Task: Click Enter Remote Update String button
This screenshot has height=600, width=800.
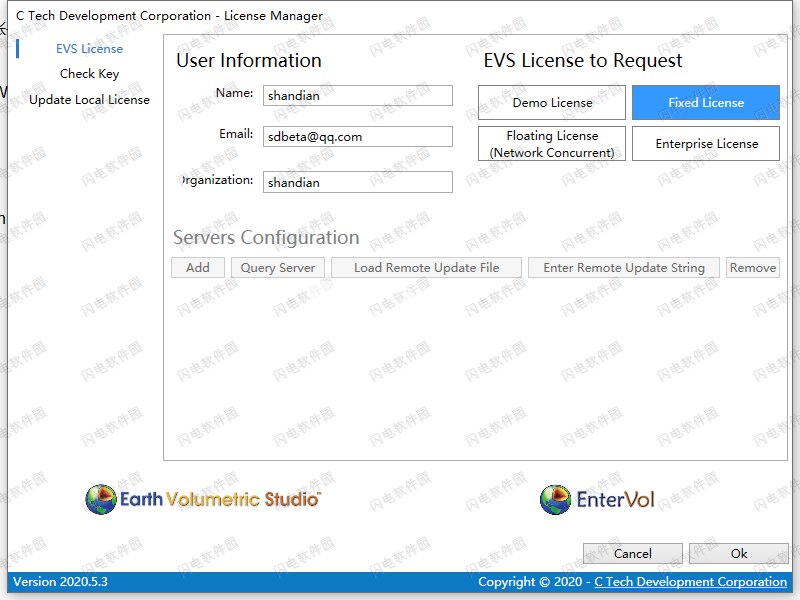Action: (624, 267)
